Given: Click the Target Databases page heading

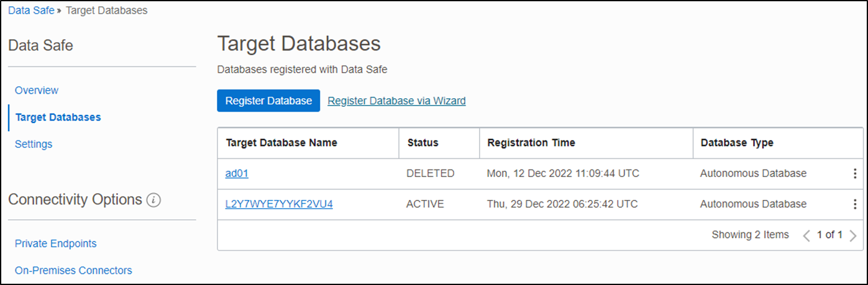Looking at the screenshot, I should click(x=299, y=44).
